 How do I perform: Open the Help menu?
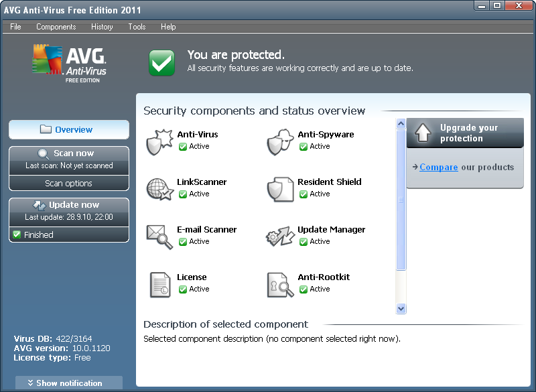coord(168,27)
